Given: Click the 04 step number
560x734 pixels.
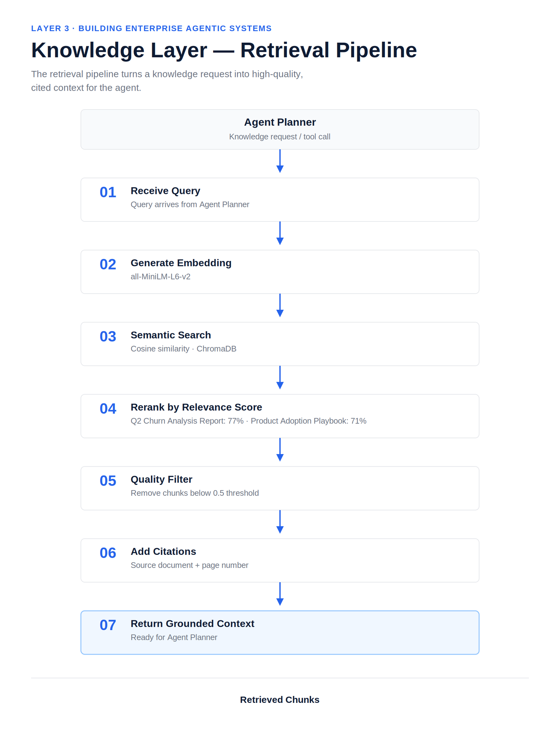Looking at the screenshot, I should pyautogui.click(x=108, y=408).
